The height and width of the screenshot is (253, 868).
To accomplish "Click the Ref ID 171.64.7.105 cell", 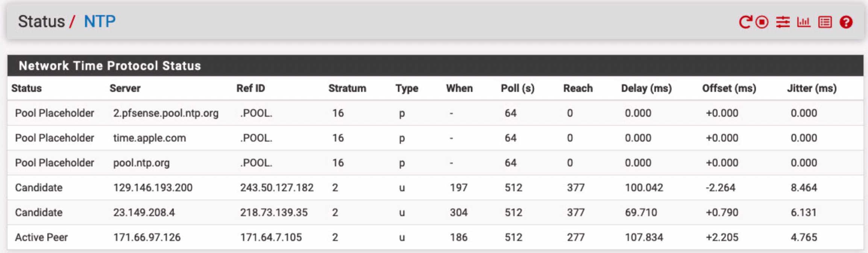I will [x=271, y=237].
